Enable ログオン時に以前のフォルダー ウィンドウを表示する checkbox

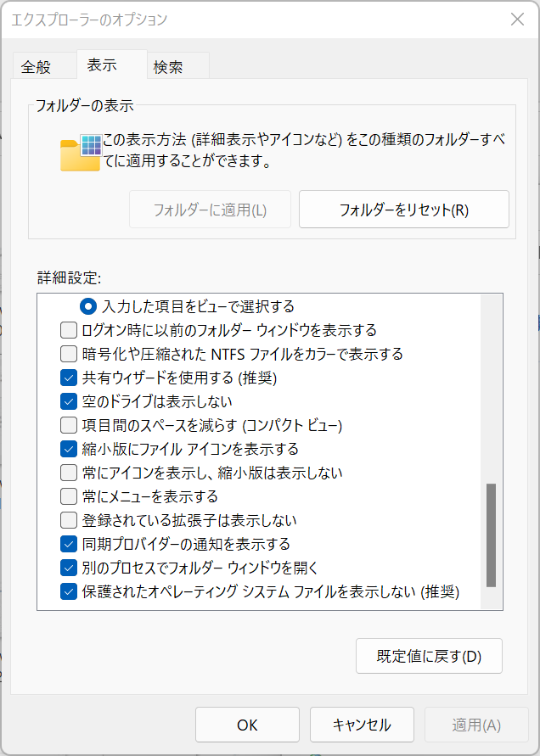69,330
